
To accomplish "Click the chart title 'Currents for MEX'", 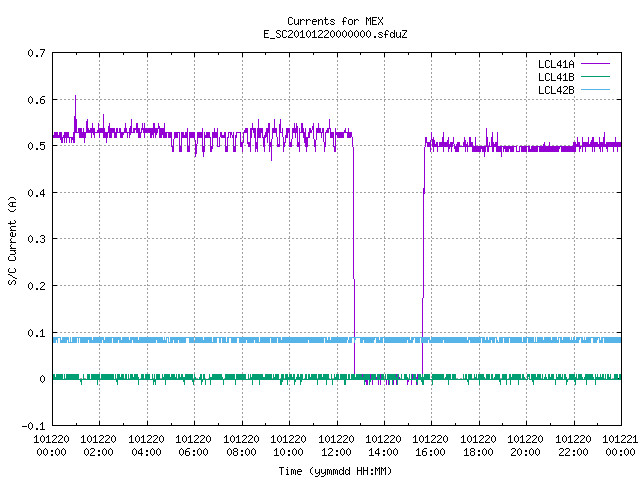I will point(335,21).
